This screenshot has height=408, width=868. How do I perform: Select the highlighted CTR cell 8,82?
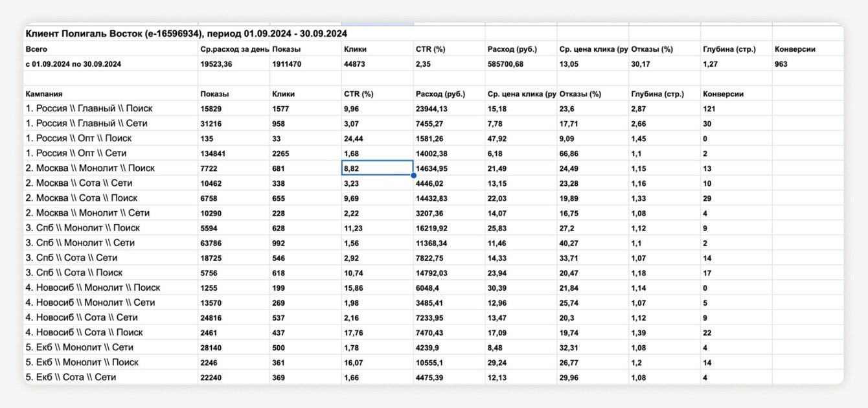pyautogui.click(x=377, y=168)
